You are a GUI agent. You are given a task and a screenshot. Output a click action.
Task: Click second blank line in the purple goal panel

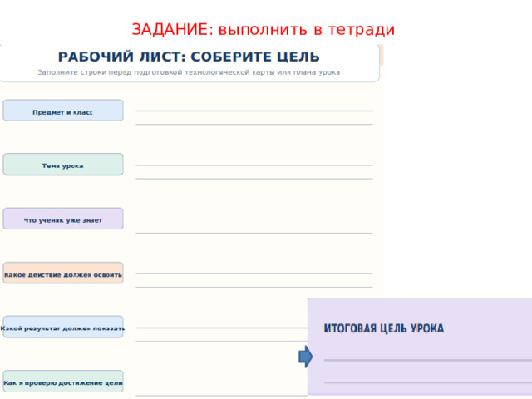click(428, 382)
